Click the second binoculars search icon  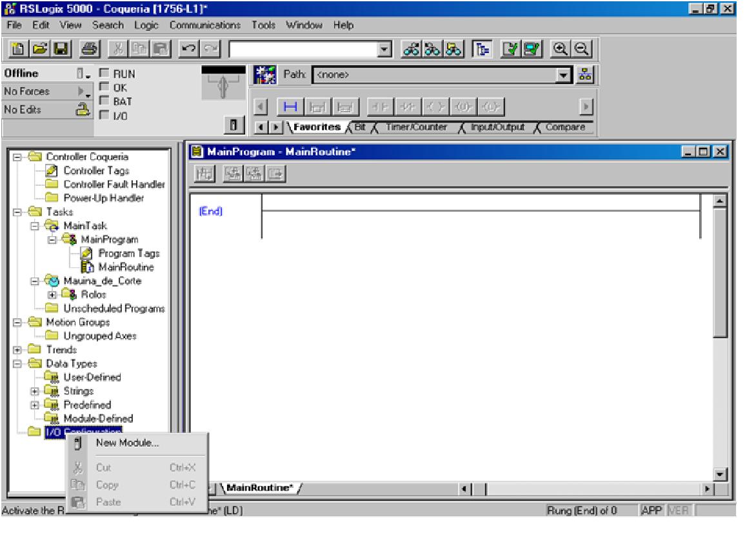tap(432, 48)
